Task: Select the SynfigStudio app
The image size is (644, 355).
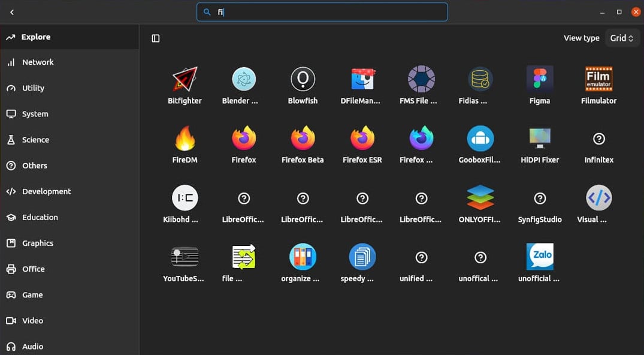Action: 540,198
